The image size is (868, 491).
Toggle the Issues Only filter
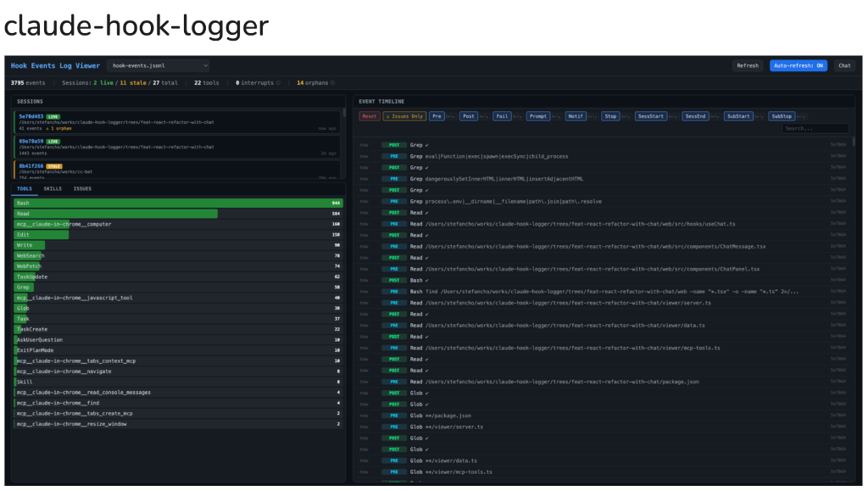[x=404, y=116]
